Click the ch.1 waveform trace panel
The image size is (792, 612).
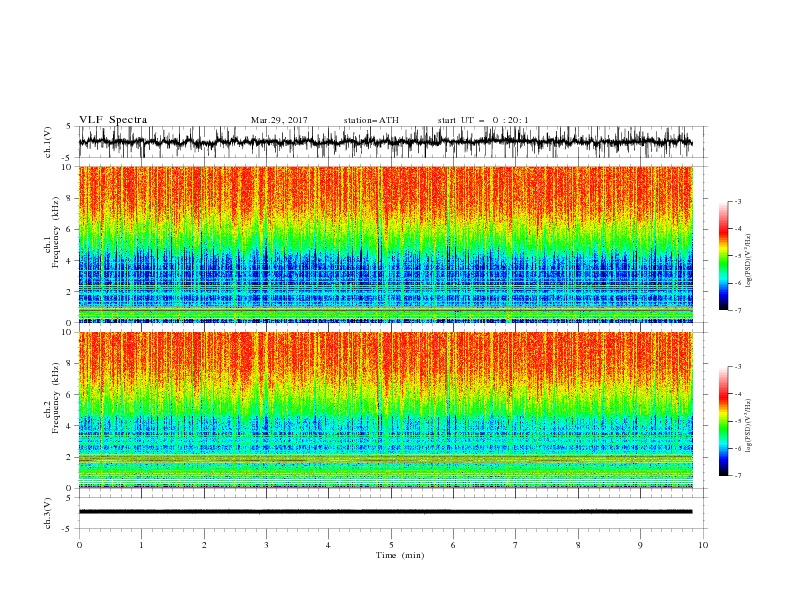coord(392,142)
